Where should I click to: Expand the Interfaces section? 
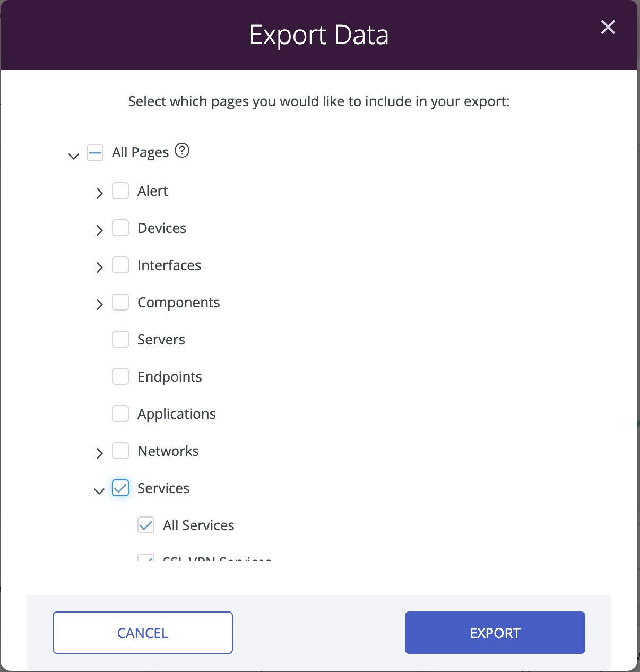(99, 267)
